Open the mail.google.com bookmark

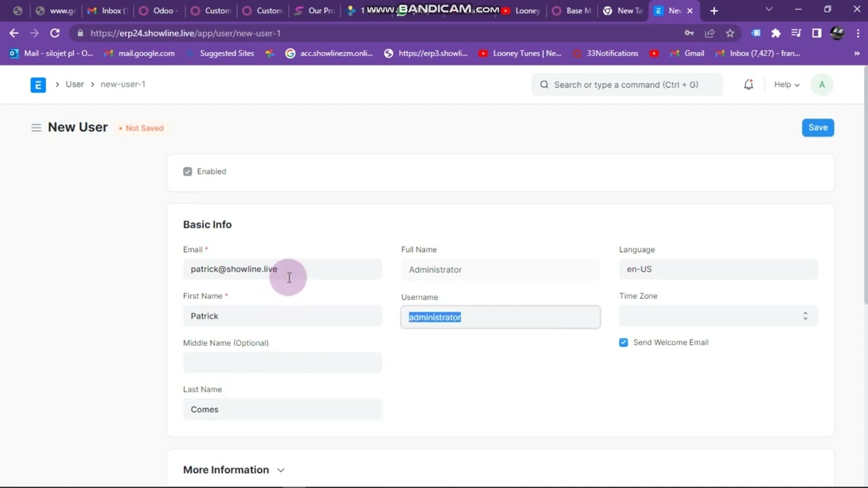(140, 54)
